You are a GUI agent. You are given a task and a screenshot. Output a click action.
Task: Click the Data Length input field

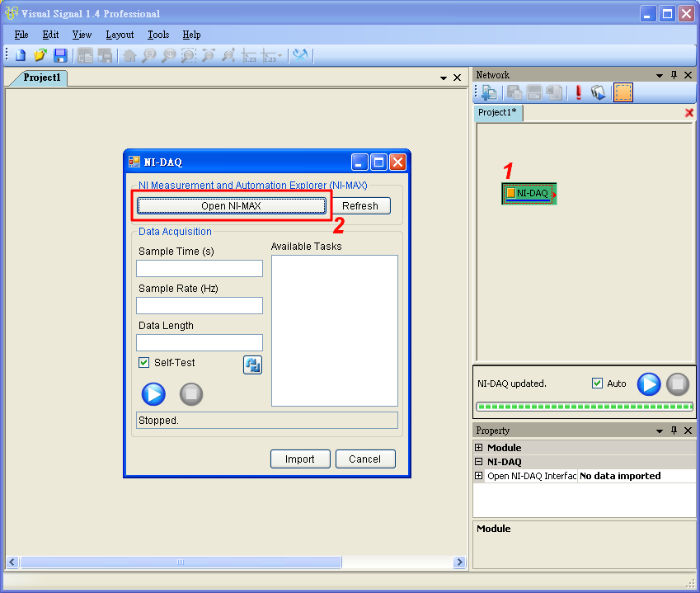pyautogui.click(x=200, y=343)
